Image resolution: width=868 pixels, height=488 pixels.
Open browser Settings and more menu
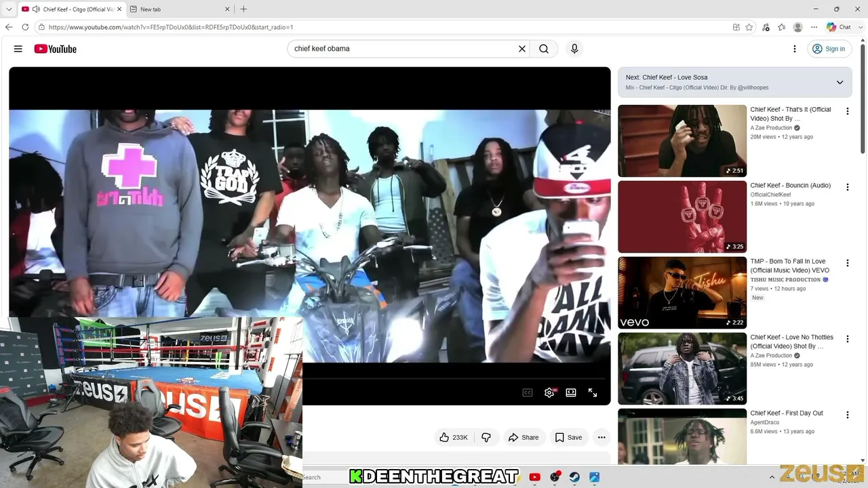[814, 27]
